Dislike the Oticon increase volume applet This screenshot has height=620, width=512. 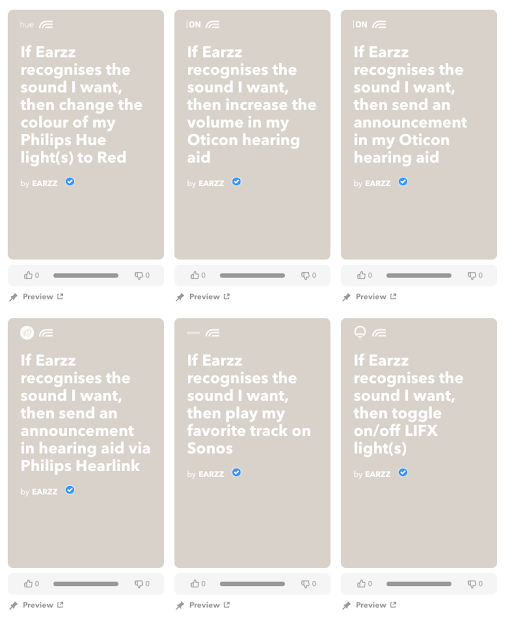305,275
